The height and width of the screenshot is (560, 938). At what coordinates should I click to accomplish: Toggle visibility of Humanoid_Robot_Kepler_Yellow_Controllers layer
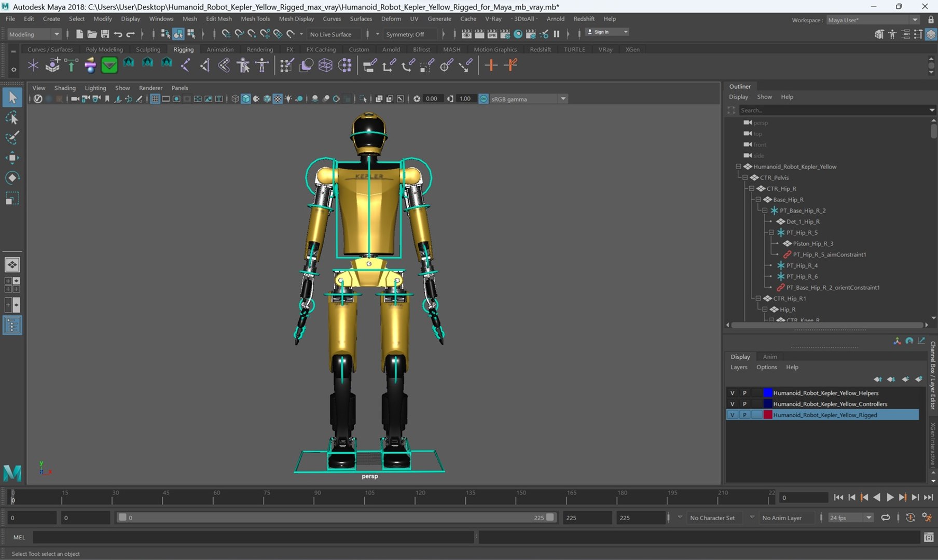point(732,404)
